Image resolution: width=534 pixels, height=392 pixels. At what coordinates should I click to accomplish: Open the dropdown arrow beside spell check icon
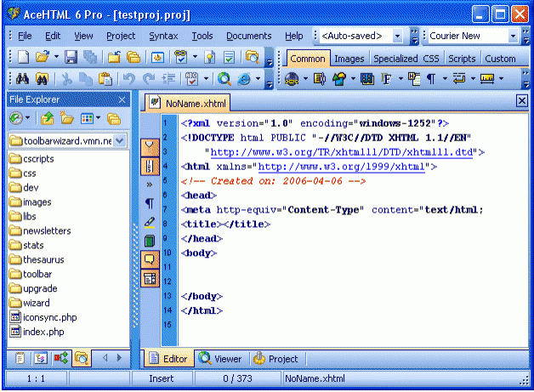click(x=206, y=79)
